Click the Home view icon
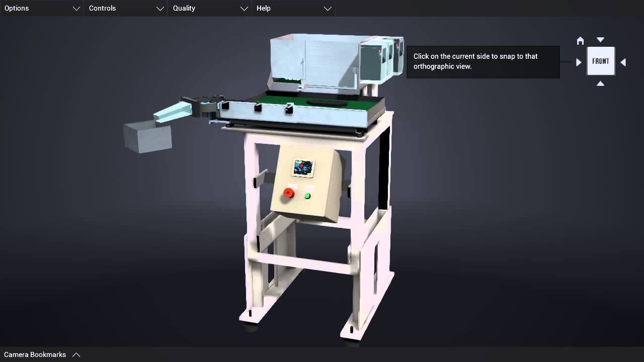 click(580, 41)
